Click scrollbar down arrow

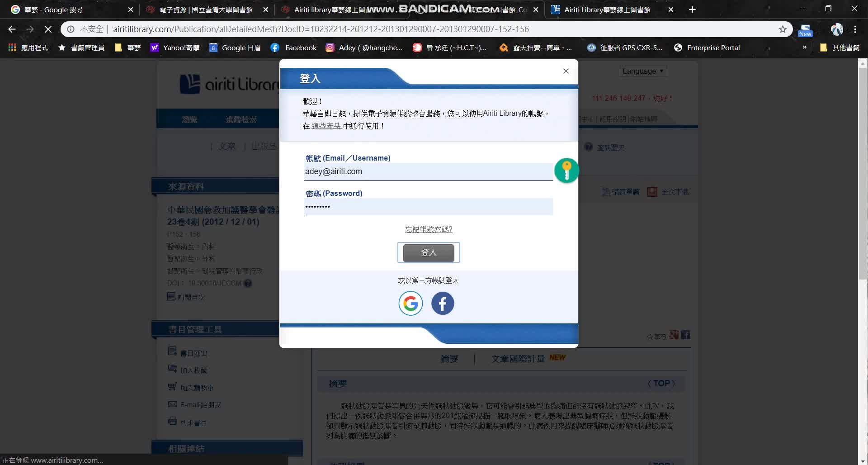coord(862,461)
